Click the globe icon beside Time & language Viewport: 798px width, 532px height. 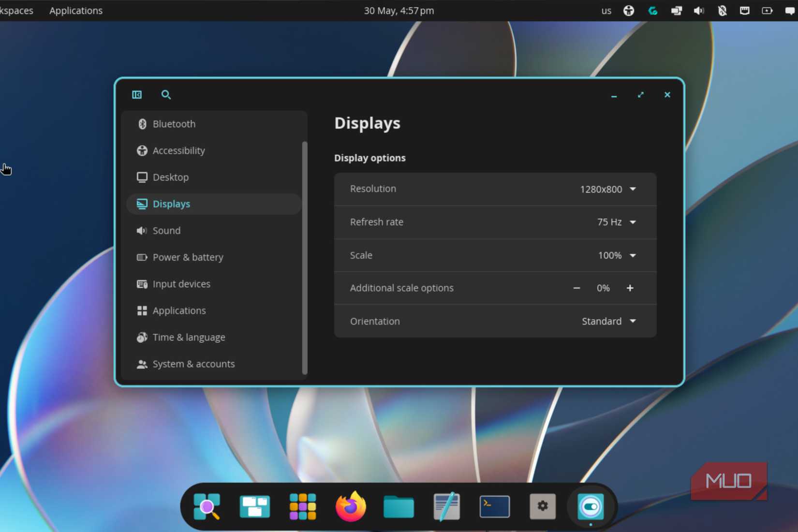pyautogui.click(x=142, y=337)
